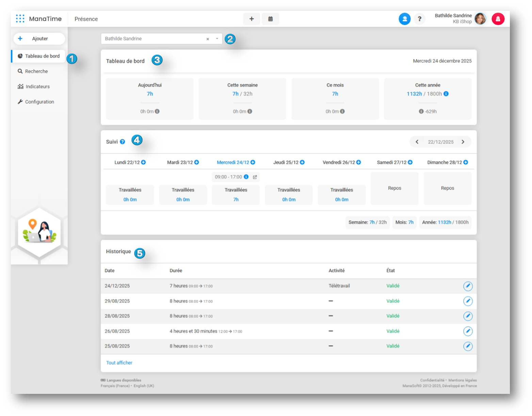Open the ManaTime apps grid icon

tap(20, 19)
